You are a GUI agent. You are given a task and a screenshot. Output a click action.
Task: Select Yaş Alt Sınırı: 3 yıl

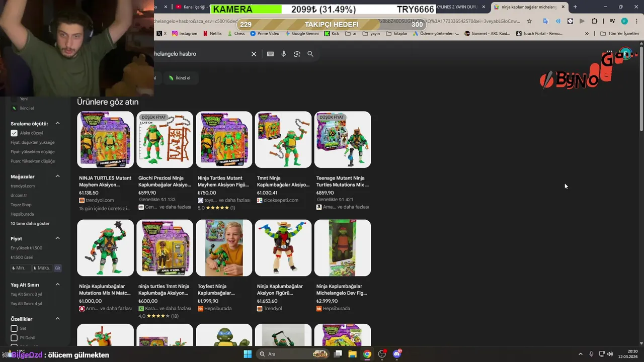(26, 294)
